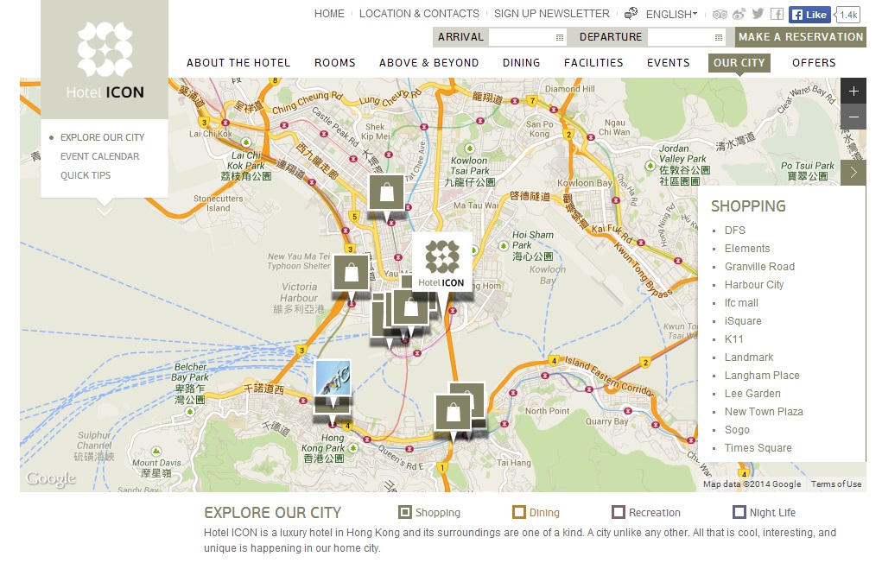The height and width of the screenshot is (588, 882).
Task: Expand the side menu down chevron
Action: point(105,209)
